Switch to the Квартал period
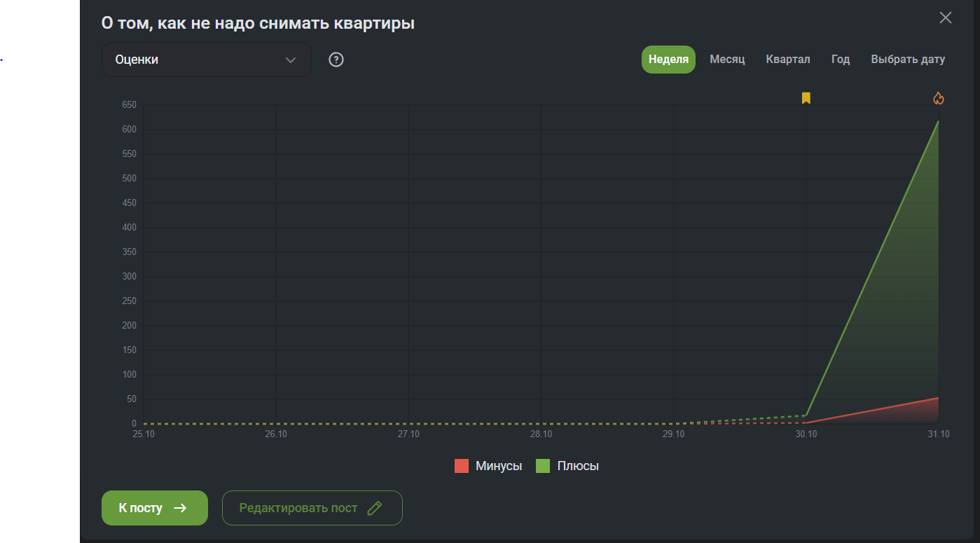This screenshot has height=543, width=980. (x=788, y=60)
